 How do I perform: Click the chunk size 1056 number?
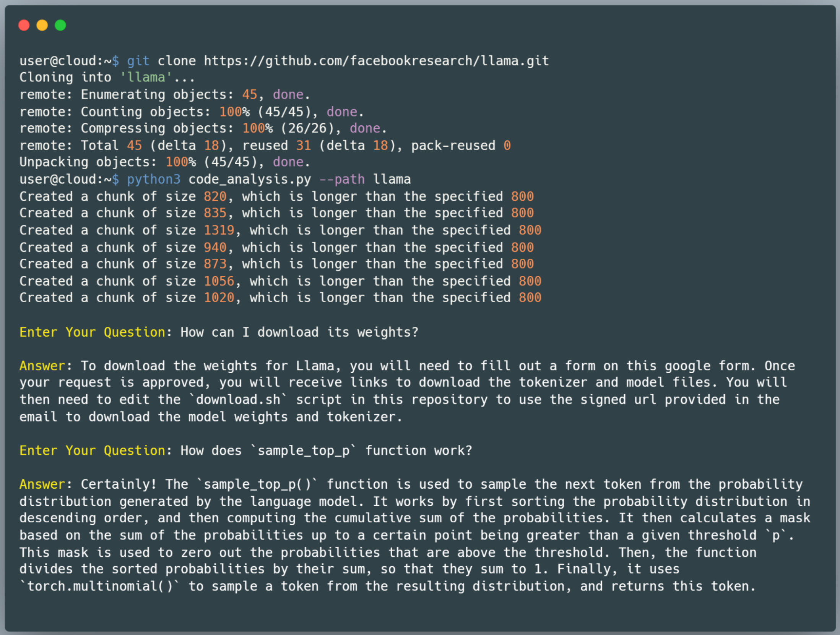pyautogui.click(x=219, y=281)
